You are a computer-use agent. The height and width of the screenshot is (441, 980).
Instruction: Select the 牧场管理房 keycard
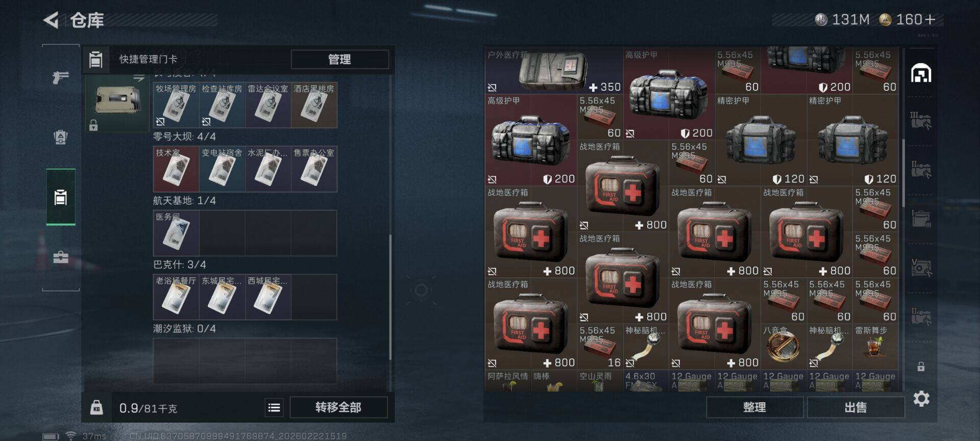pos(176,105)
